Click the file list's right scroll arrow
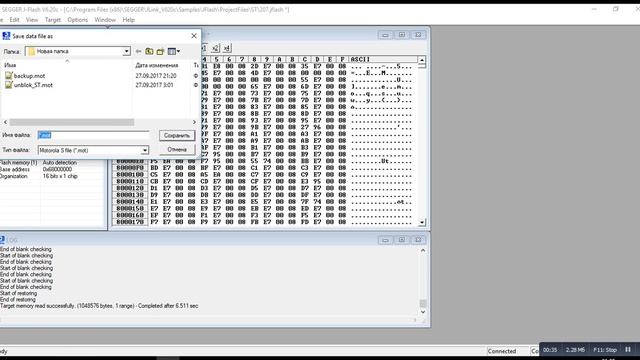Viewport: 640px width, 360px height. [194, 122]
